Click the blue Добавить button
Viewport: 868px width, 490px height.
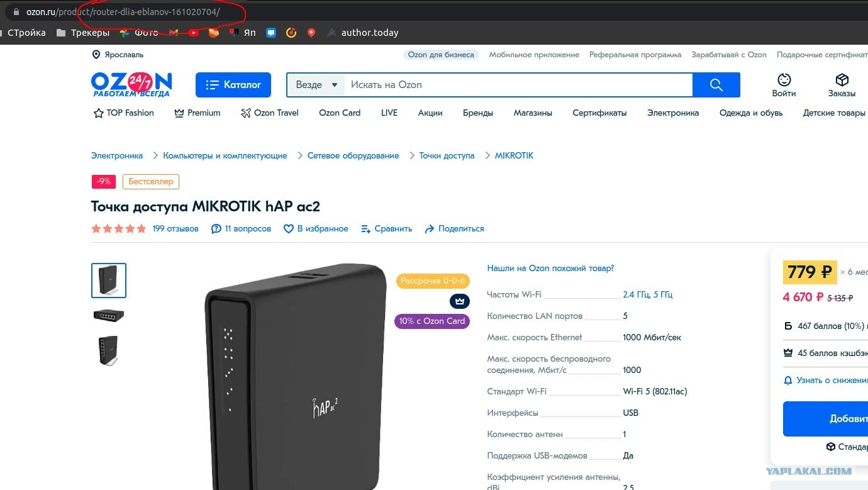(825, 419)
